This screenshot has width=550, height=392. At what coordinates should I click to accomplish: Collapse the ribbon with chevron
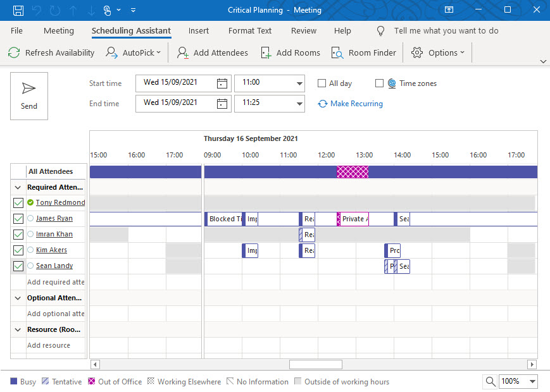click(543, 61)
